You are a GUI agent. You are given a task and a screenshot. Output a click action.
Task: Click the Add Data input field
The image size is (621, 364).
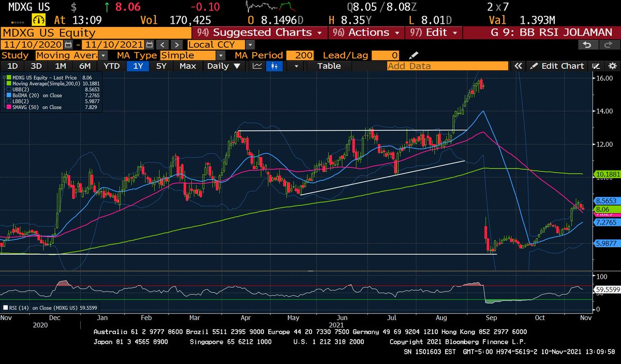pyautogui.click(x=448, y=66)
